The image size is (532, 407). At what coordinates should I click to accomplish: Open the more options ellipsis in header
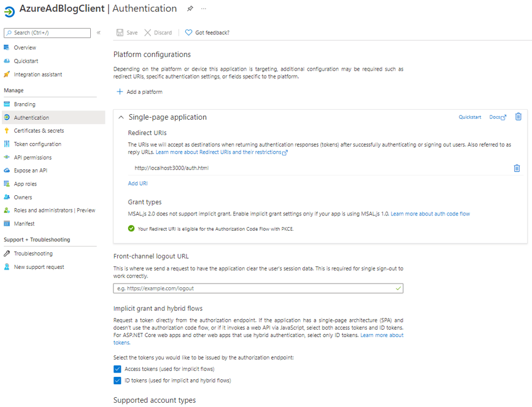(204, 9)
